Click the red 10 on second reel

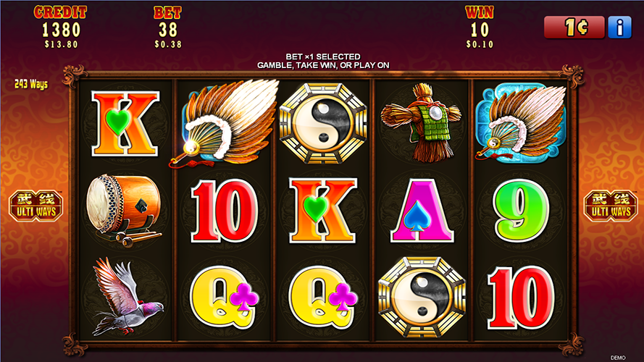click(225, 210)
